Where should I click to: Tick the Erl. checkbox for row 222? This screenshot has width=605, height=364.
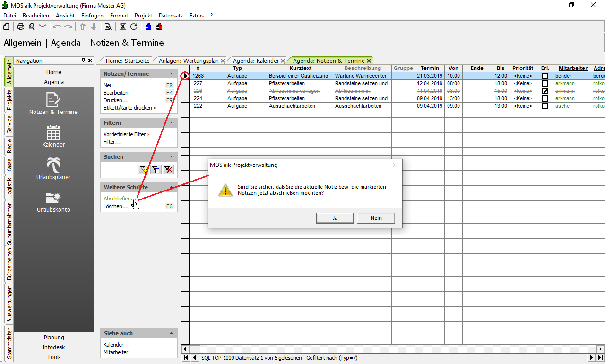point(545,106)
